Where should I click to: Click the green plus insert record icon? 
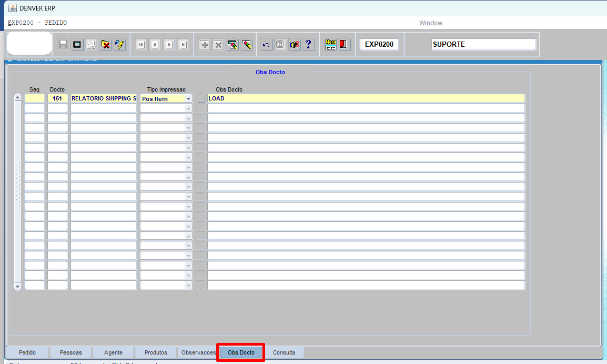pos(204,45)
